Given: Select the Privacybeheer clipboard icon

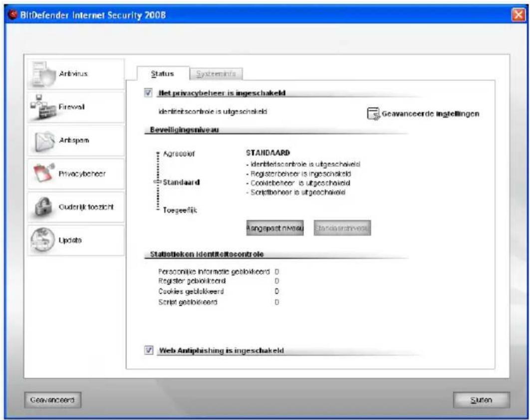Looking at the screenshot, I should [x=44, y=173].
